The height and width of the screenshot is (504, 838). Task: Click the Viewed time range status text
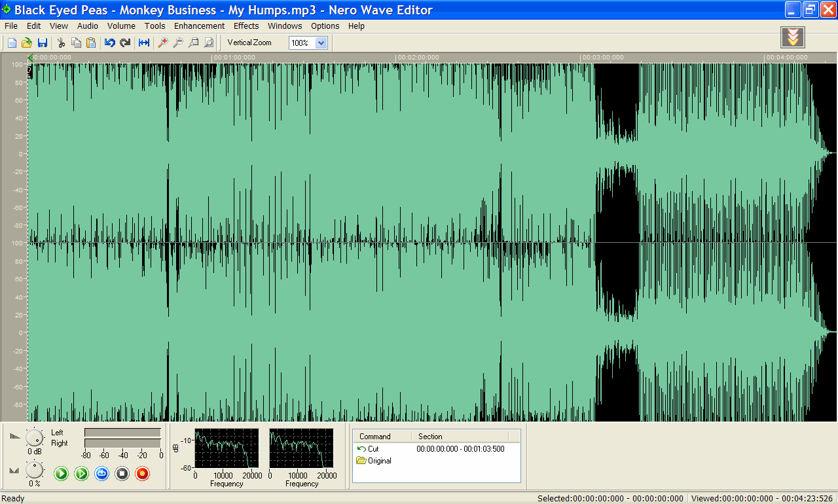coord(761,499)
